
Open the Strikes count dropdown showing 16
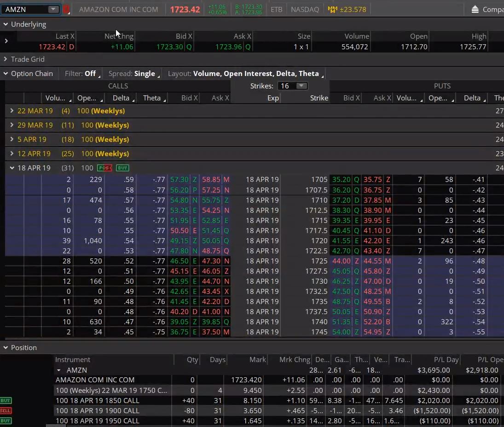[x=292, y=86]
